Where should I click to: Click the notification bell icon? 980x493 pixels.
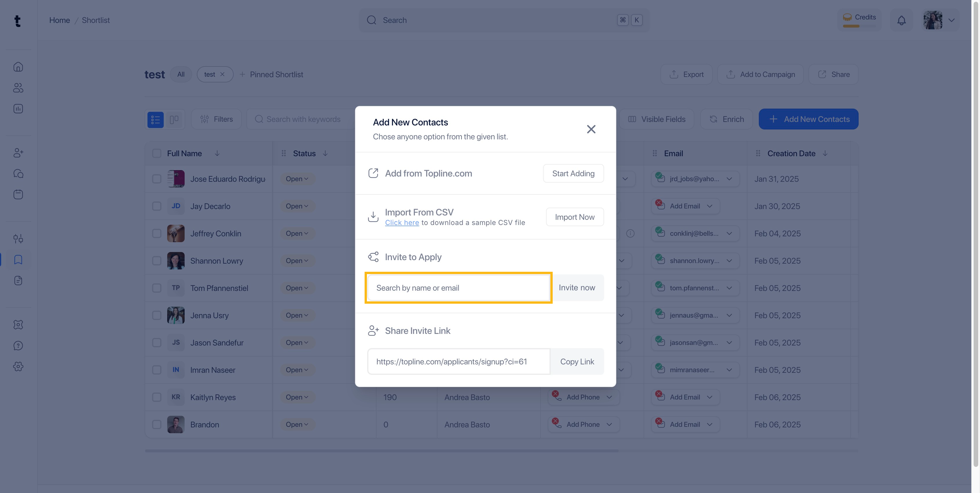pyautogui.click(x=901, y=20)
